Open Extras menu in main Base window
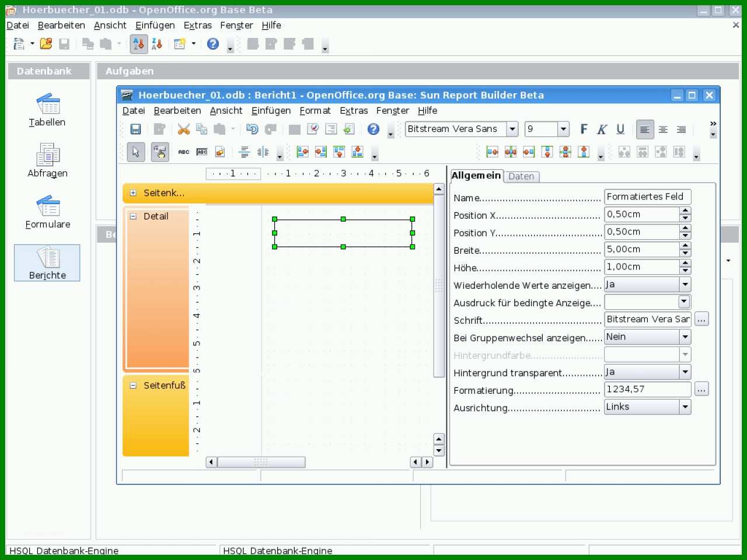747x560 pixels. (x=197, y=26)
